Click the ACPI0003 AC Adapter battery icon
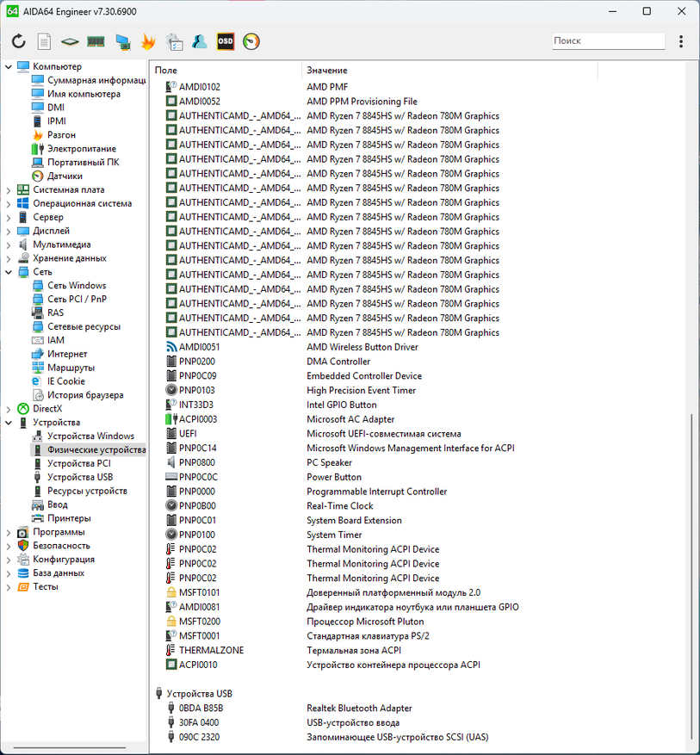700x755 pixels. 170,419
